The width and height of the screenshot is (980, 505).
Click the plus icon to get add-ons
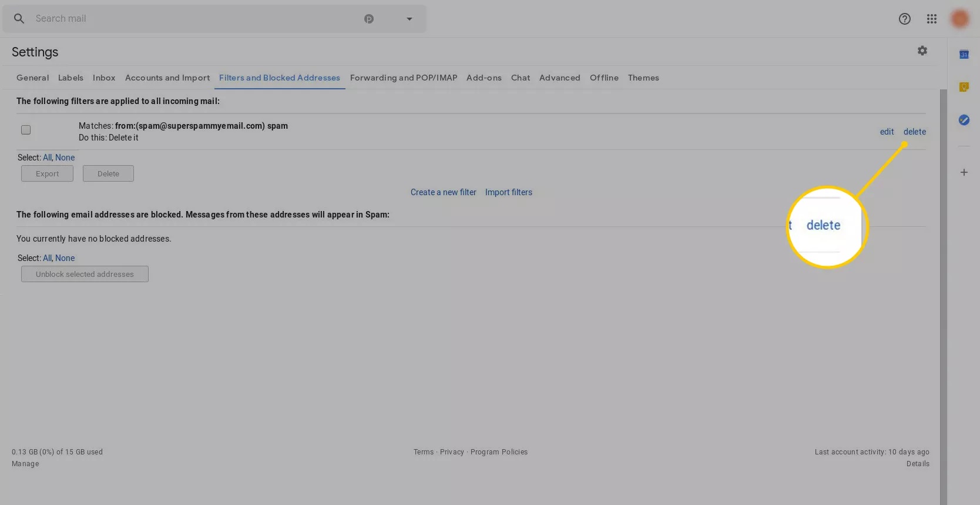[964, 172]
